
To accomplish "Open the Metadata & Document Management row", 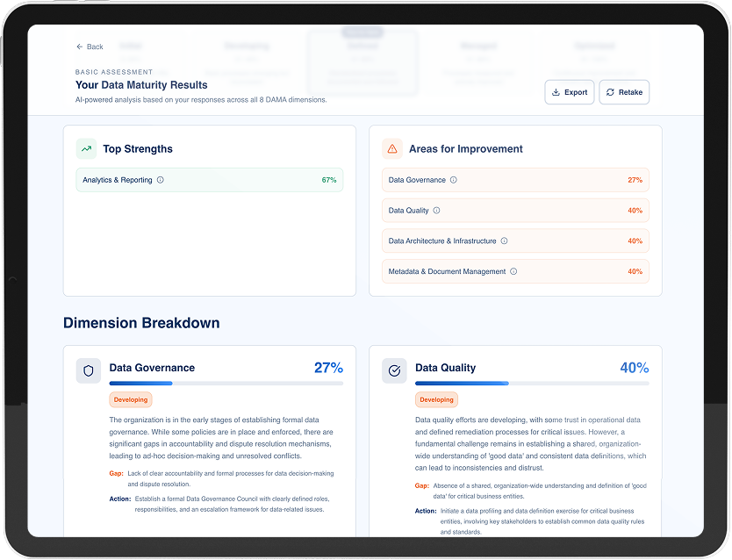I will pyautogui.click(x=515, y=271).
